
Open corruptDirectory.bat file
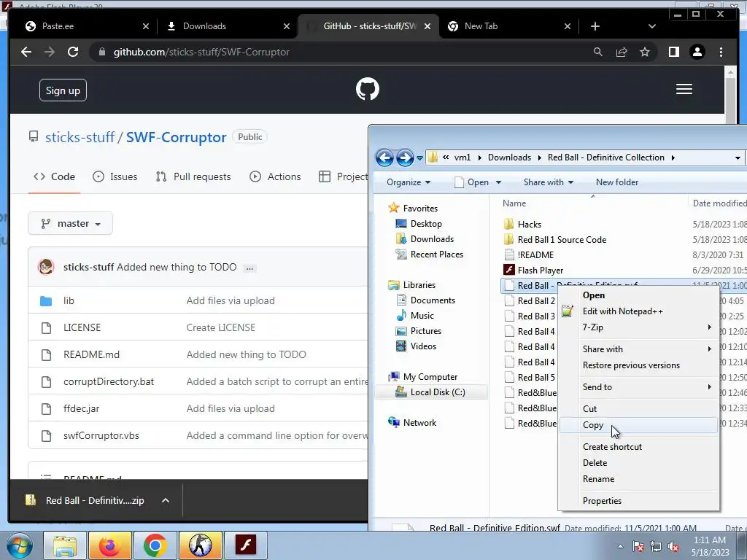coord(109,381)
